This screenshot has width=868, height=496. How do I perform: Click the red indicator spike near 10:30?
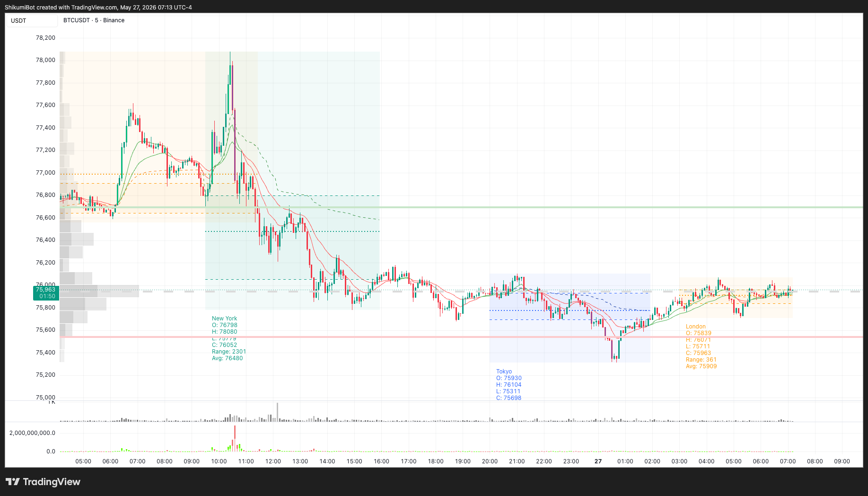pyautogui.click(x=235, y=438)
